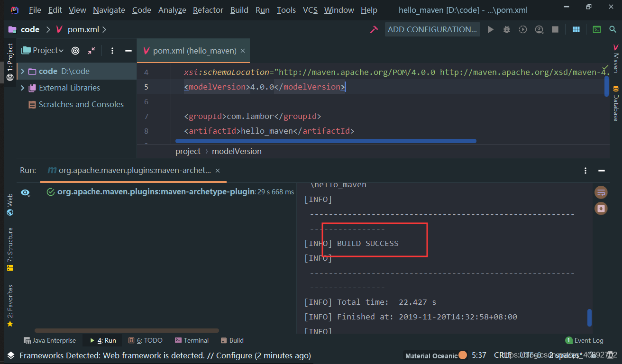Close the maven-archetype Run tab
The image size is (622, 364).
(218, 171)
